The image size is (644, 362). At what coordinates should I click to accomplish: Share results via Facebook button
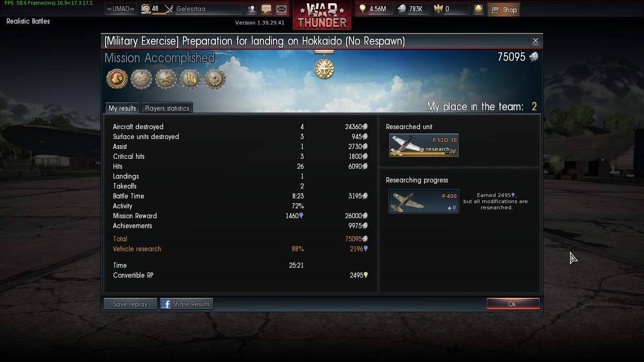[x=186, y=304]
